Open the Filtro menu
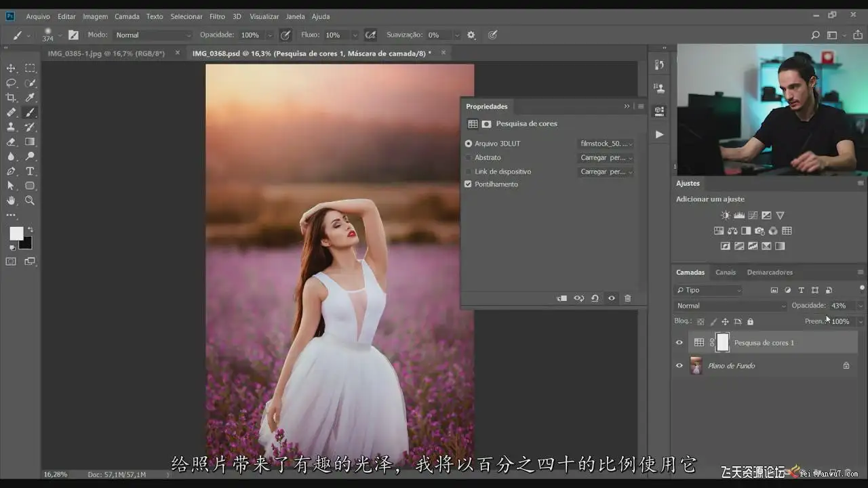868x488 pixels. [217, 16]
